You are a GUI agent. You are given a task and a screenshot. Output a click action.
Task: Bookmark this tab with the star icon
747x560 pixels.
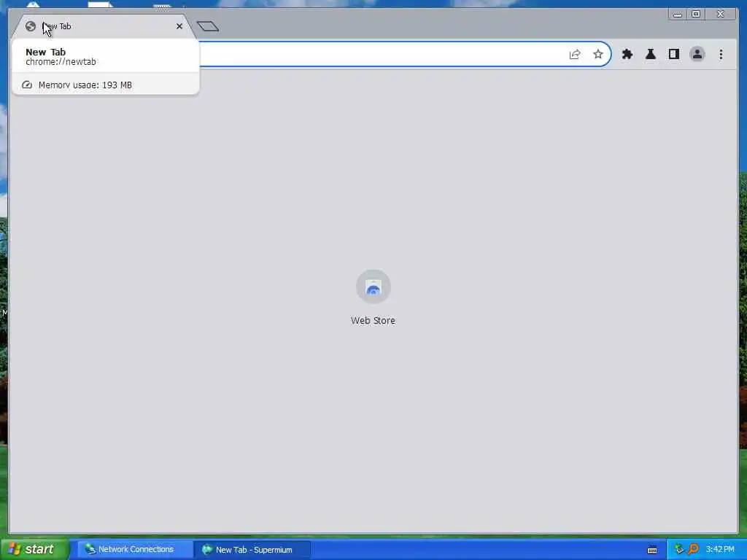[598, 54]
